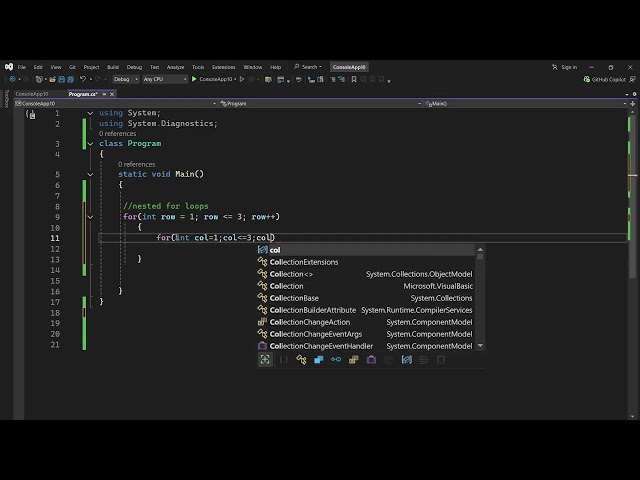This screenshot has width=640, height=480.
Task: Undo the last edit via toolbar icon
Action: (83, 79)
